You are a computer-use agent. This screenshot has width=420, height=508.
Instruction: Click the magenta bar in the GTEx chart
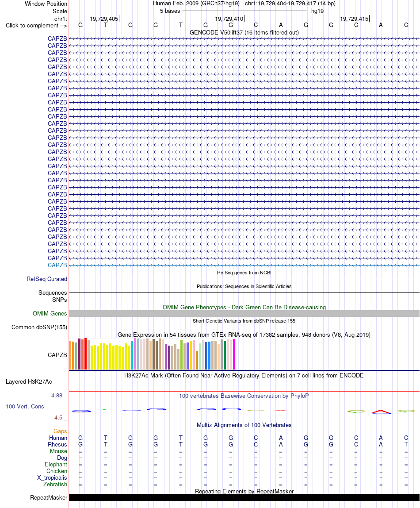[234, 354]
